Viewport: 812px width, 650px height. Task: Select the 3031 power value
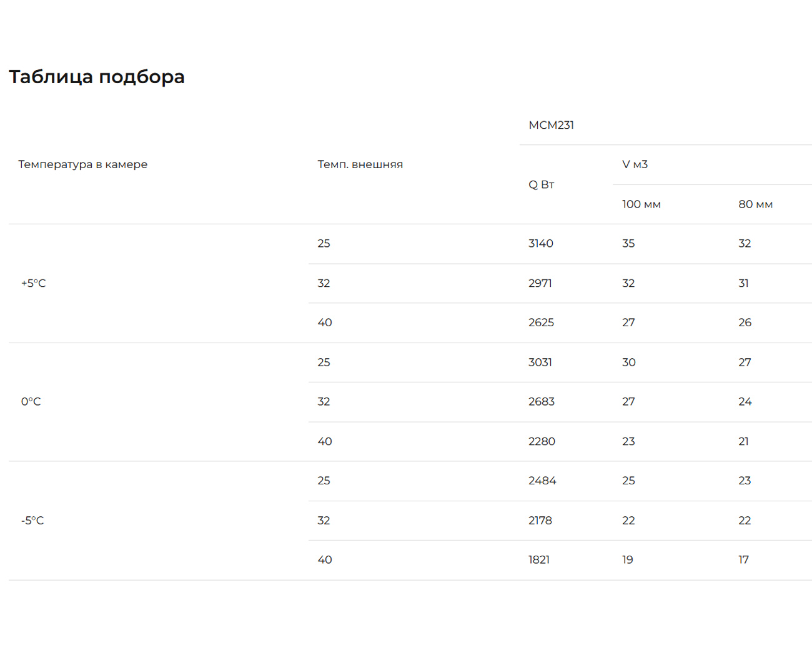[x=540, y=362]
